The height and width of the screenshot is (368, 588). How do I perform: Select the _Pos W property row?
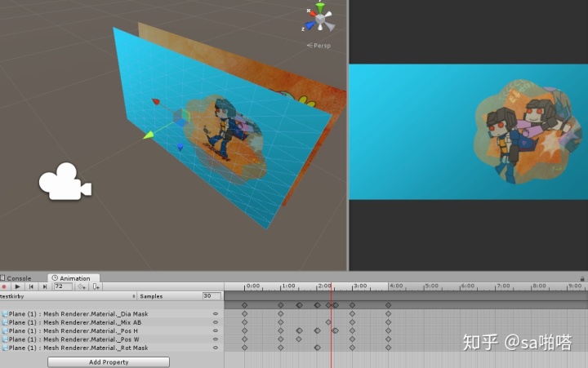pos(112,339)
